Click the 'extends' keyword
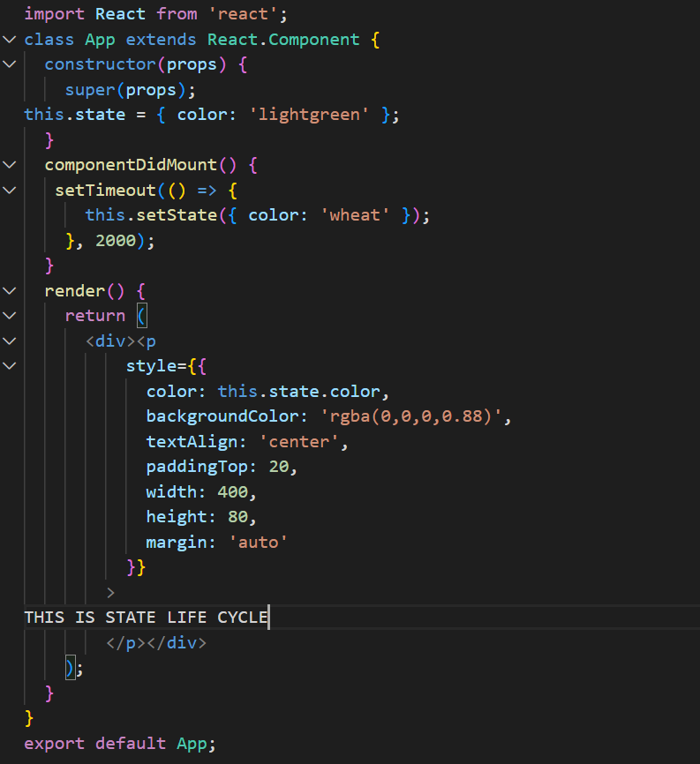 click(161, 40)
